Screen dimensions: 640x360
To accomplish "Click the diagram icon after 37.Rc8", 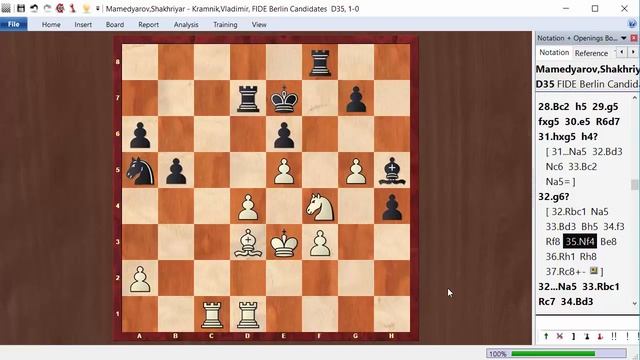I will pyautogui.click(x=594, y=271).
